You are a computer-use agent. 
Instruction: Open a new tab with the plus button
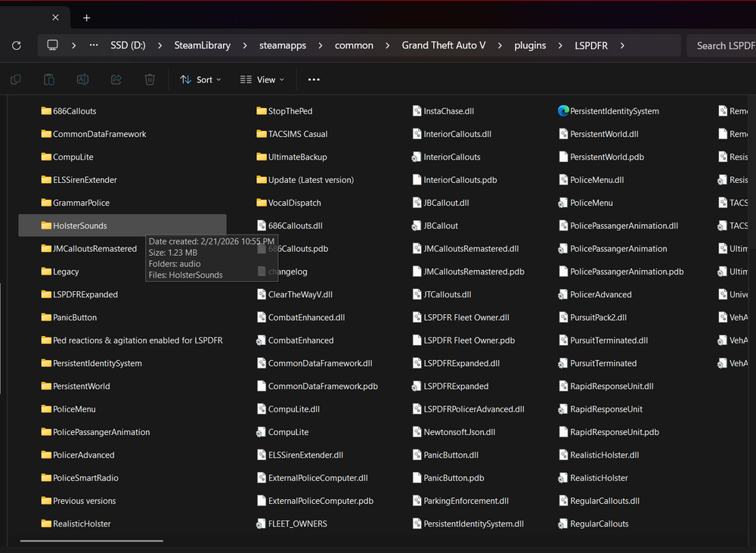pos(86,17)
